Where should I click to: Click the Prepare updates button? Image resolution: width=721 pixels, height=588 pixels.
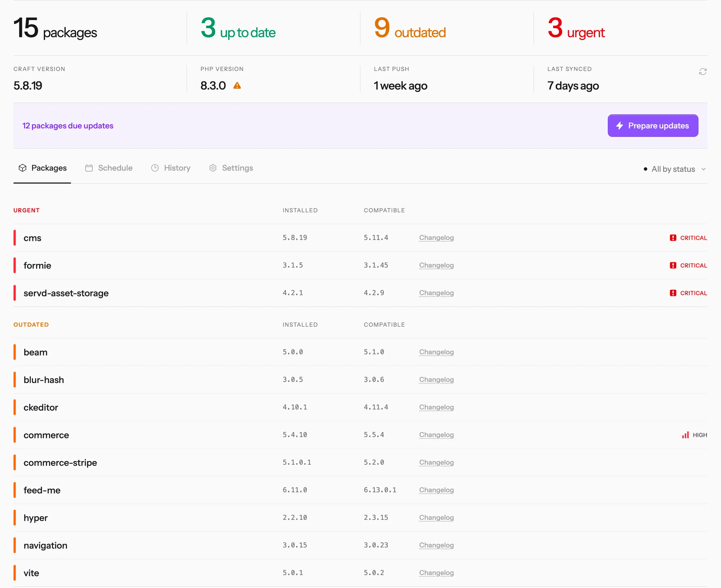(653, 125)
